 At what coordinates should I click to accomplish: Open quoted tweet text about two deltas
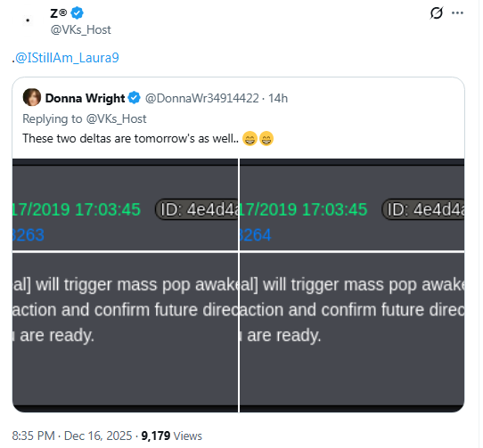(131, 139)
